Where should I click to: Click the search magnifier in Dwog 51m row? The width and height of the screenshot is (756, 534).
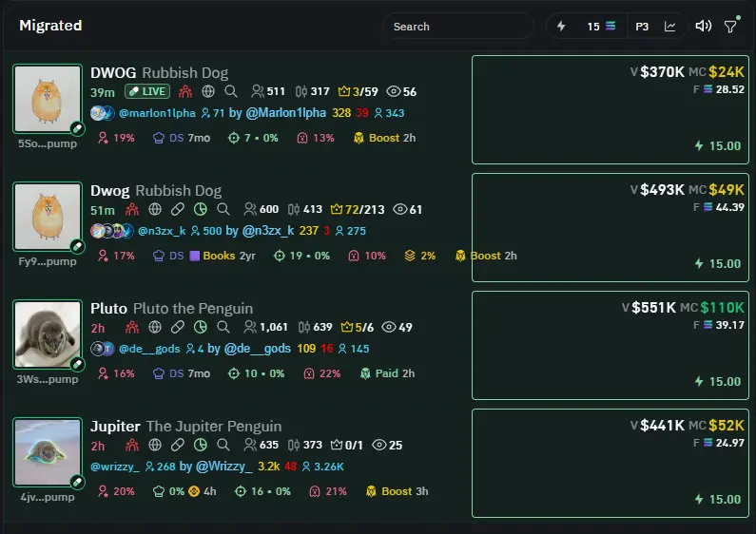[x=223, y=209]
